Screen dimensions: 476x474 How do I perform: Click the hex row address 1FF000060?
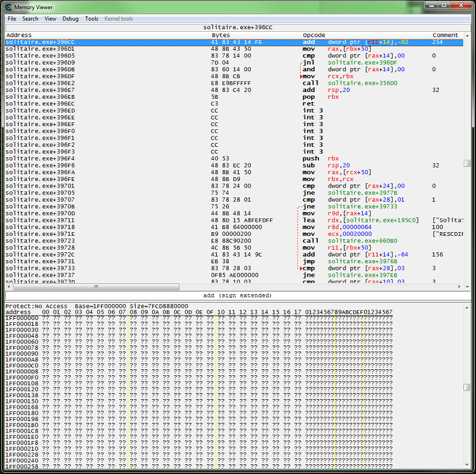[x=22, y=342]
